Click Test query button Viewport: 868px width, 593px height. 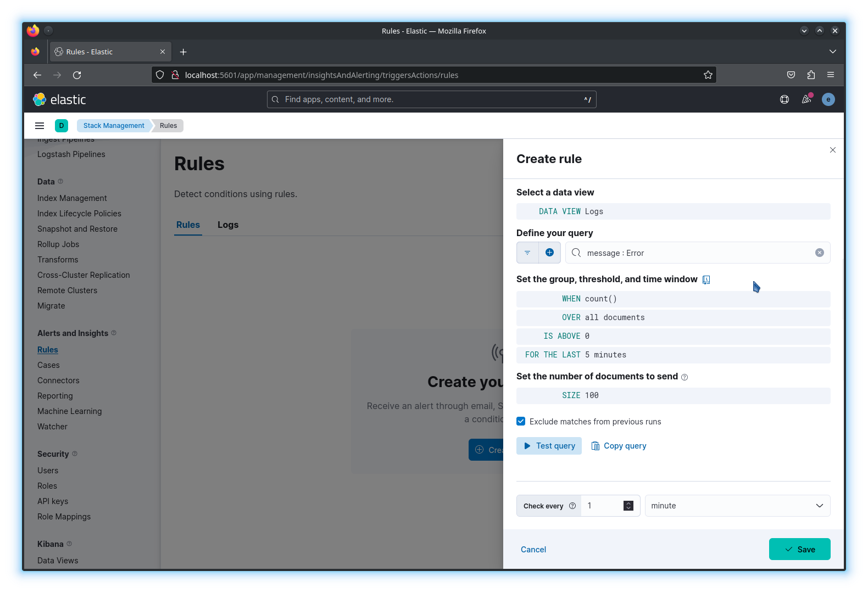coord(549,446)
